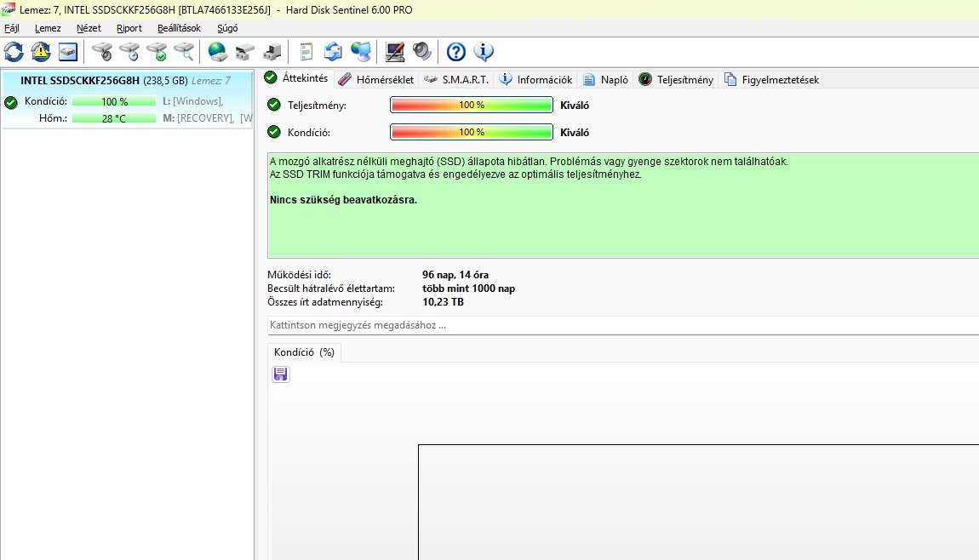The height and width of the screenshot is (560, 979).
Task: Open the Információk tab
Action: pos(535,79)
